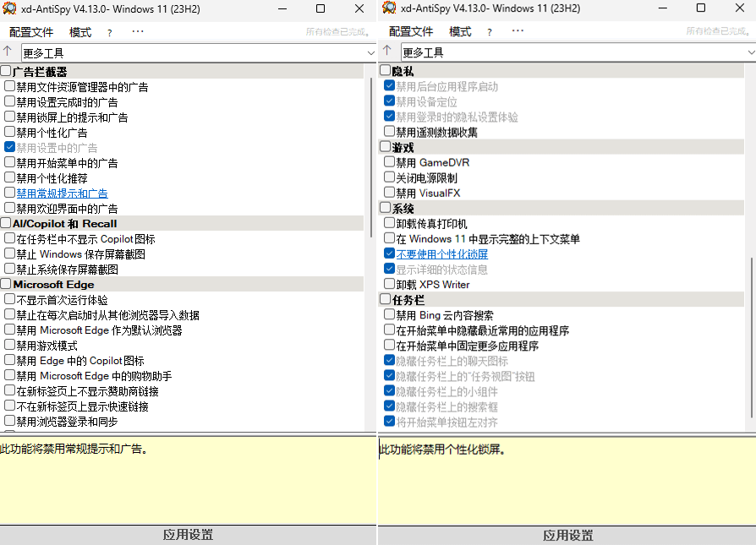The height and width of the screenshot is (545, 756).
Task: Check 禁用 Microsoft Edge 作为默认浏览器
Action: point(9,330)
